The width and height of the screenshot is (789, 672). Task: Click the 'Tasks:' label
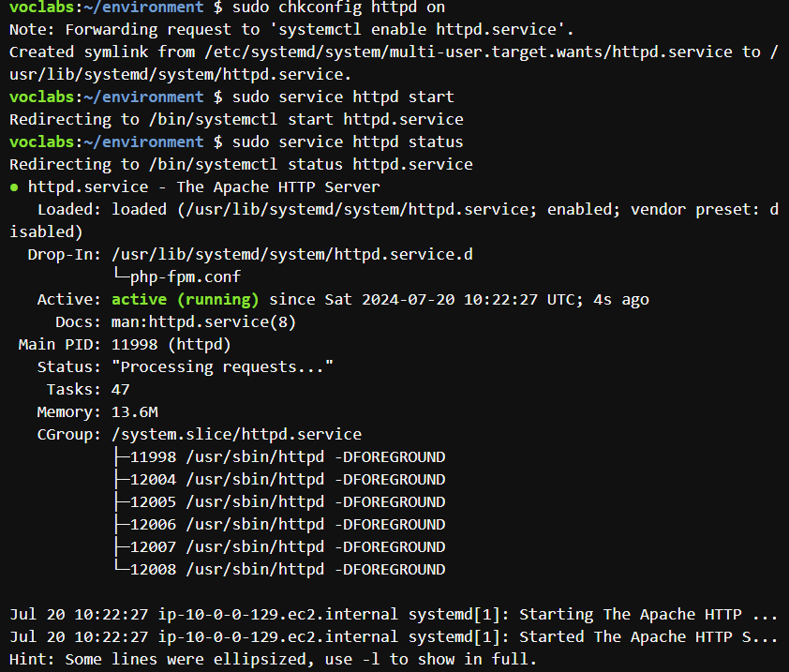pos(74,390)
